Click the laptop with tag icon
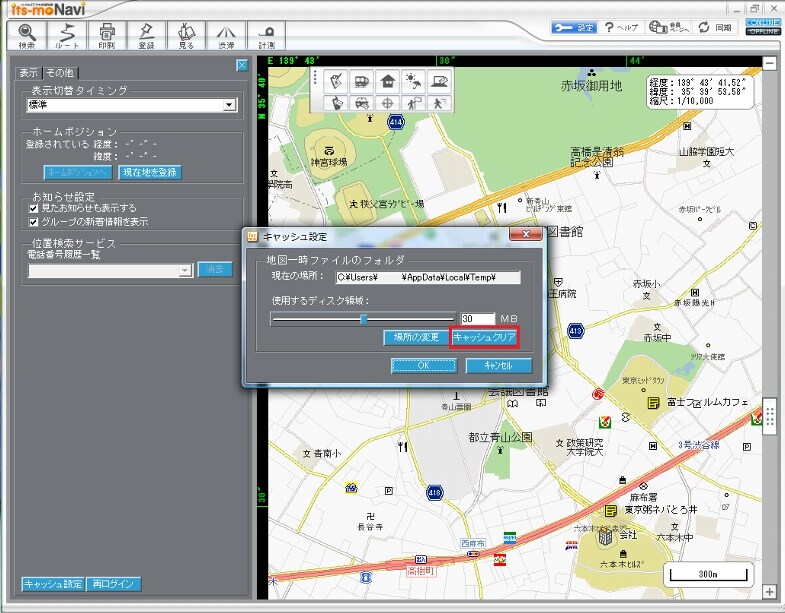The height and width of the screenshot is (613, 785). [439, 81]
